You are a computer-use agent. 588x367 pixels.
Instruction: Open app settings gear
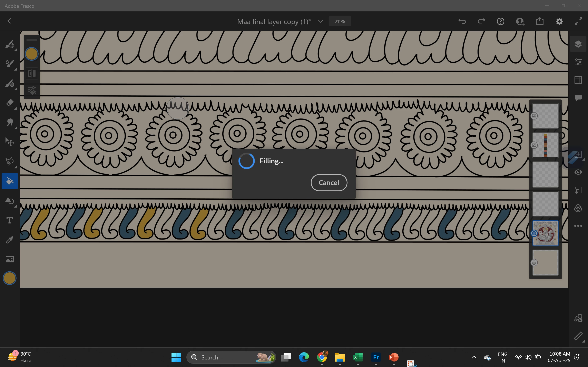click(559, 21)
